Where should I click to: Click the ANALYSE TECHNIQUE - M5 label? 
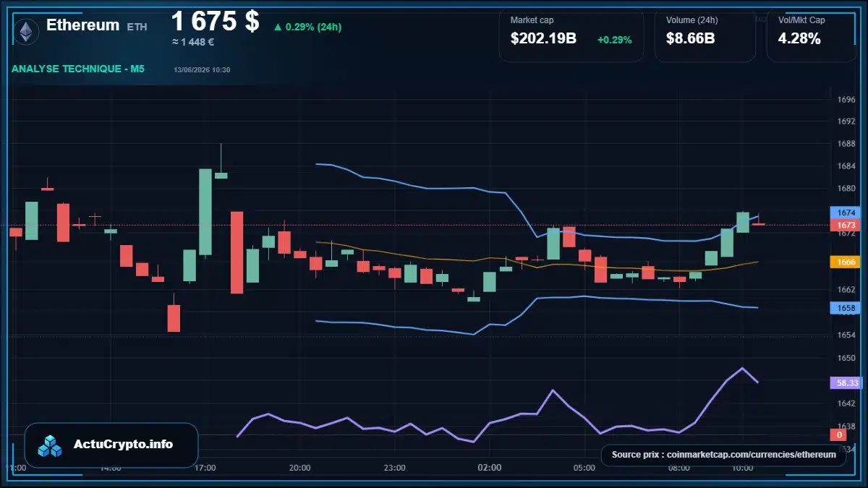pyautogui.click(x=78, y=69)
